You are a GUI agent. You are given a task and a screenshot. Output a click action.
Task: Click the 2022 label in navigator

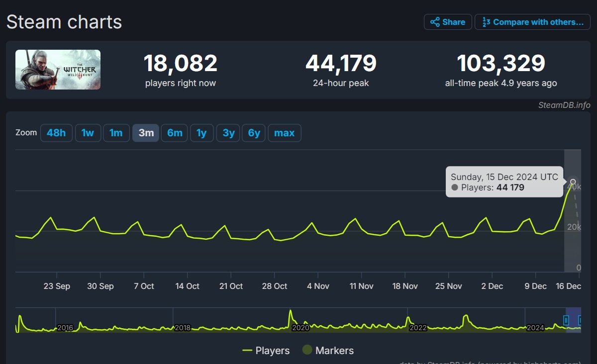418,328
